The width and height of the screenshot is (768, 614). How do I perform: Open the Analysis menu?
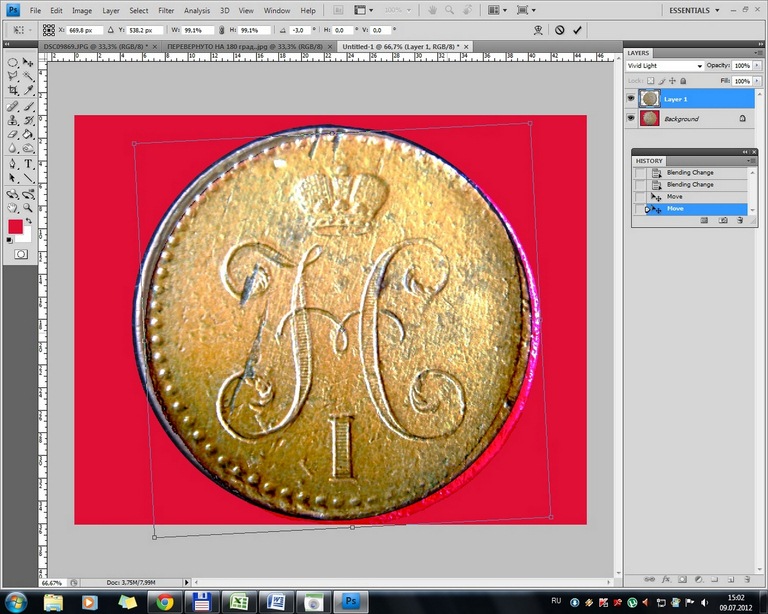[x=197, y=10]
